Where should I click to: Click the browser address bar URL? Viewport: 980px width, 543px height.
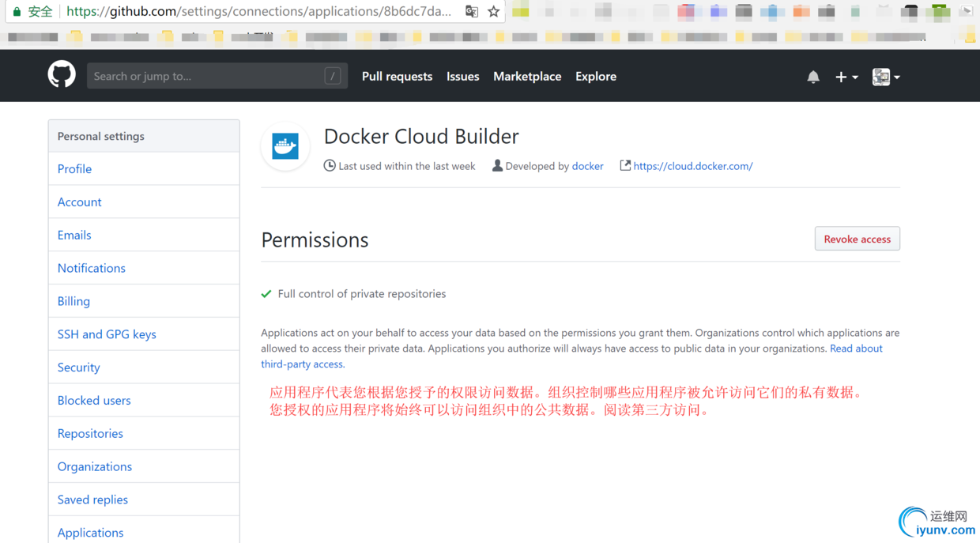coord(259,11)
